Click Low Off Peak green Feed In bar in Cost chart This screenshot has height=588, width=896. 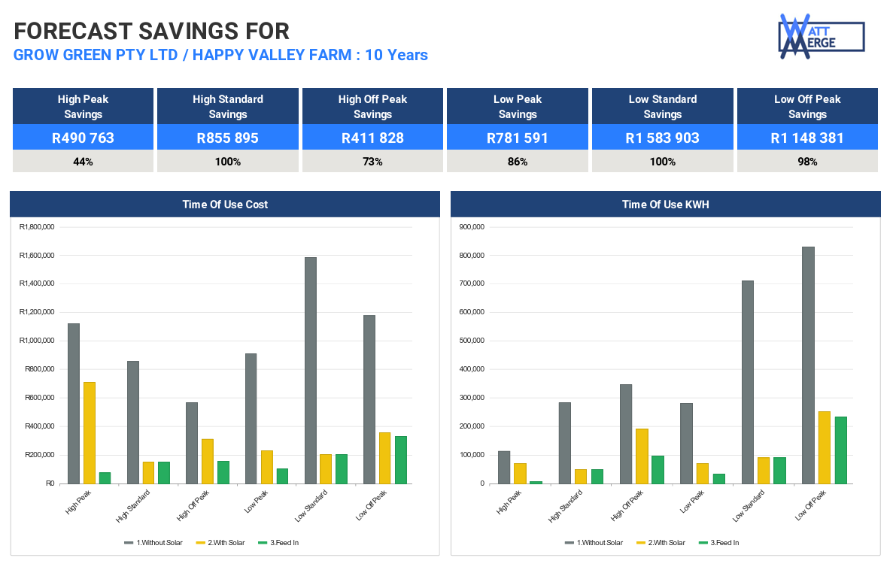click(x=401, y=459)
